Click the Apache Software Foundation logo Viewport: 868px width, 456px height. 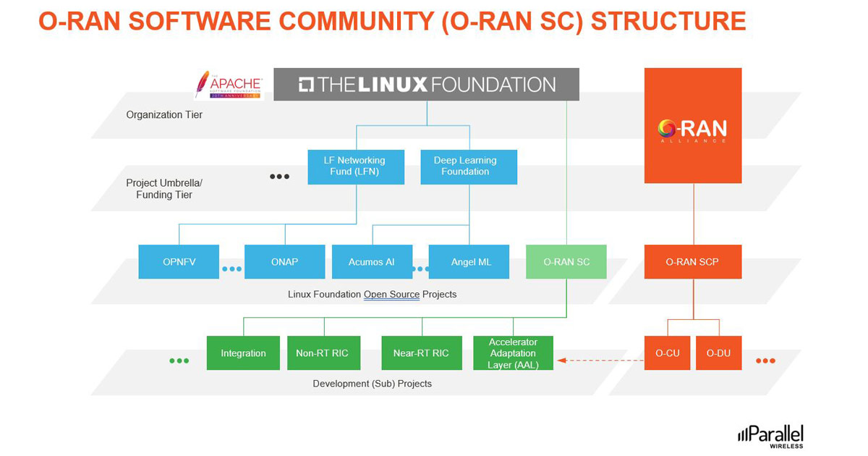click(228, 84)
